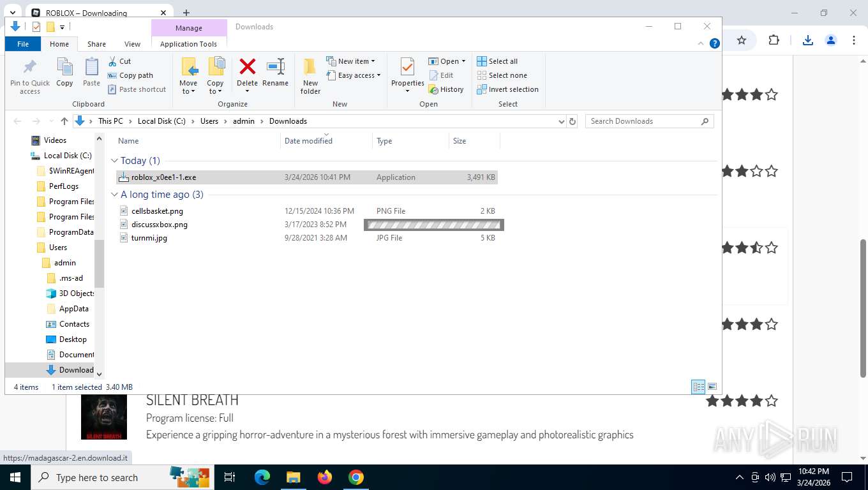Screen dimensions: 868x490
Task: Sort by the Size column
Action: 474,141
